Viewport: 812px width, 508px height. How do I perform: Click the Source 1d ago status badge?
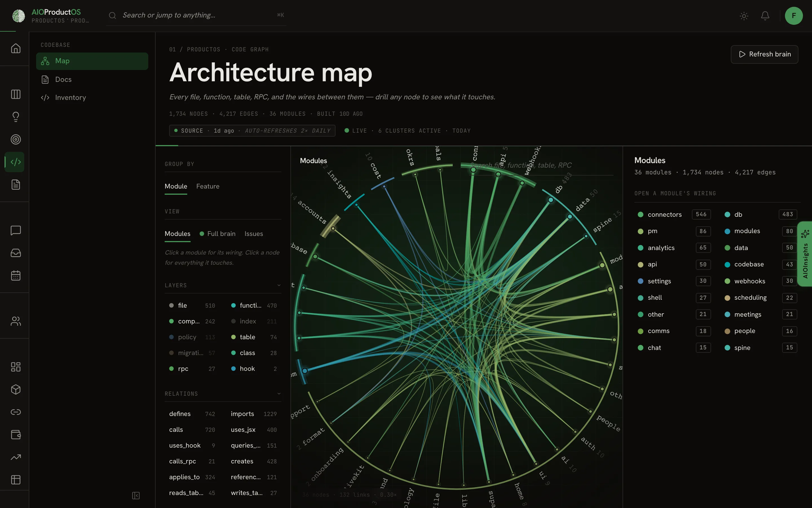[x=252, y=131]
